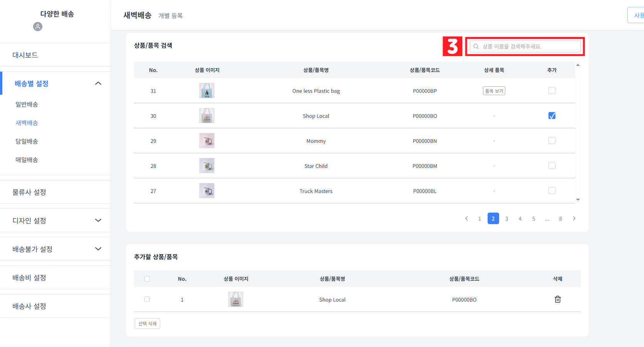Viewport: 644px width, 347px height.
Task: Click the user profile icon in sidebar
Action: (37, 27)
